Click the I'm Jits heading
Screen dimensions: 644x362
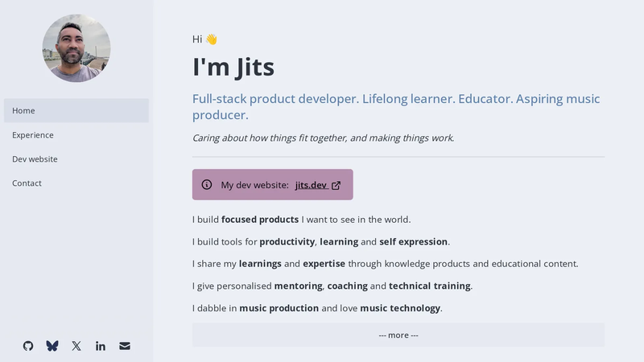coord(233,67)
